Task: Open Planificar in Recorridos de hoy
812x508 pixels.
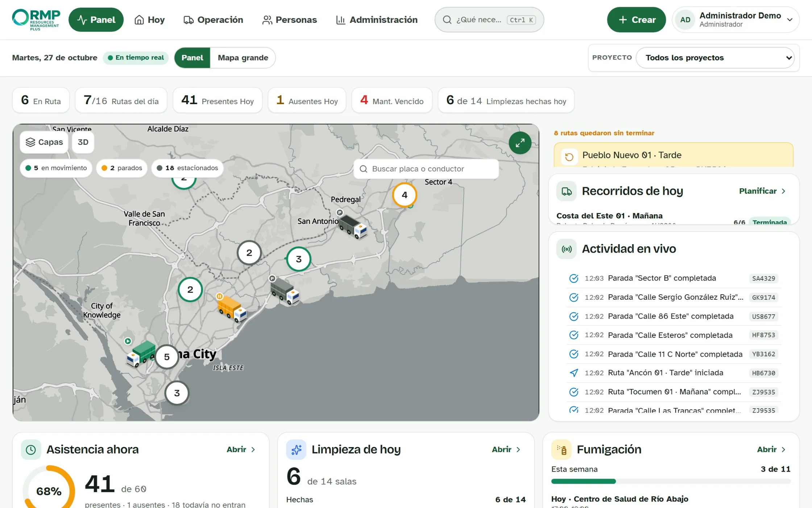Action: [762, 191]
